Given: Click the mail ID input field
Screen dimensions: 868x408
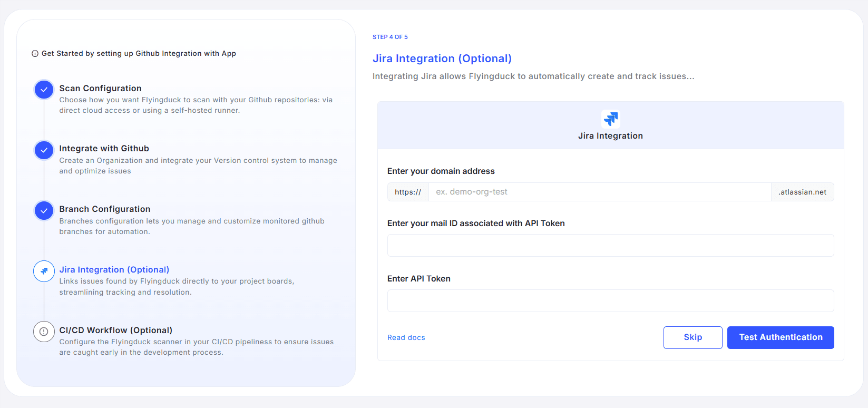Looking at the screenshot, I should coord(610,246).
